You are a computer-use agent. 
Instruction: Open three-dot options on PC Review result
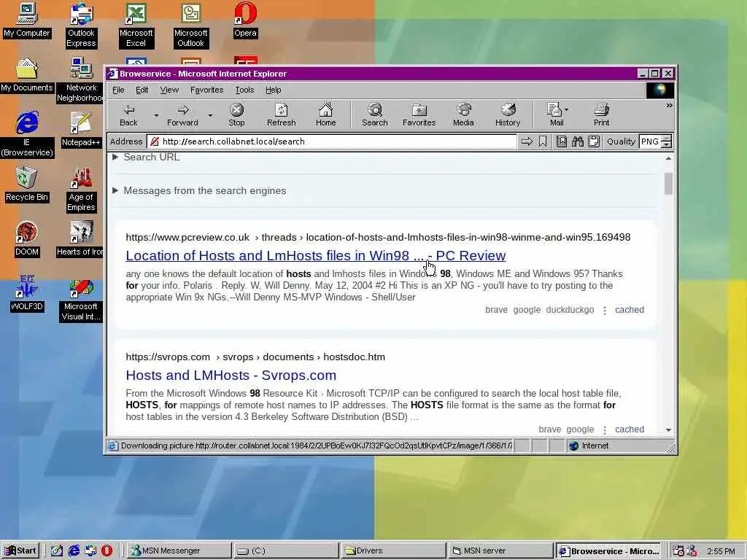[605, 311]
